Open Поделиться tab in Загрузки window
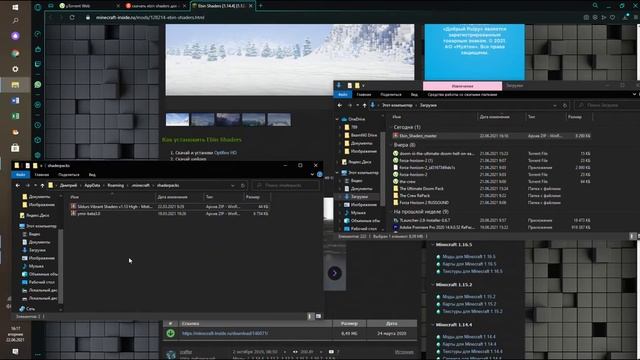640x360 pixels. (391, 94)
